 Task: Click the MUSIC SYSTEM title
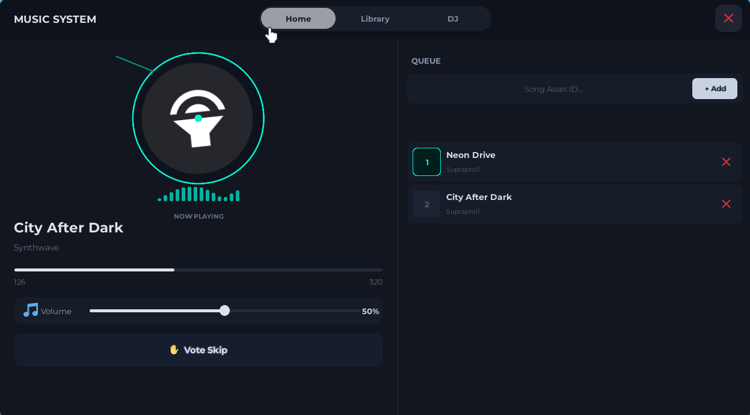[x=55, y=19]
